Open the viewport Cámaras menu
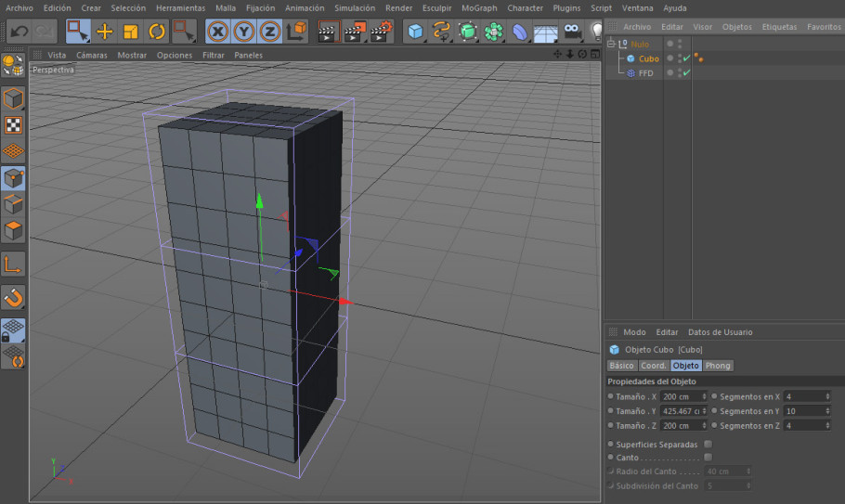 92,55
